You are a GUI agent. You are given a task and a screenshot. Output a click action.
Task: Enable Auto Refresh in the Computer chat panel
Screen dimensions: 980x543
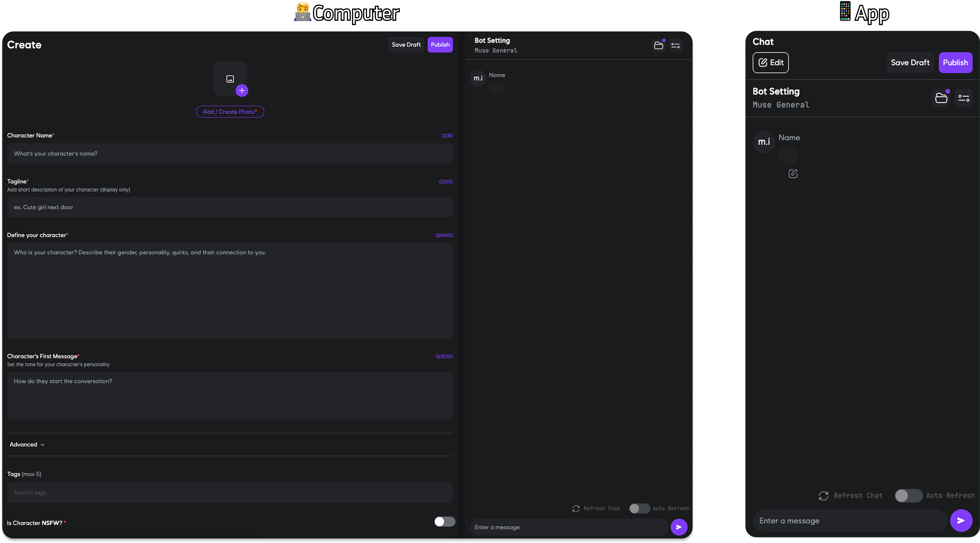(x=639, y=508)
